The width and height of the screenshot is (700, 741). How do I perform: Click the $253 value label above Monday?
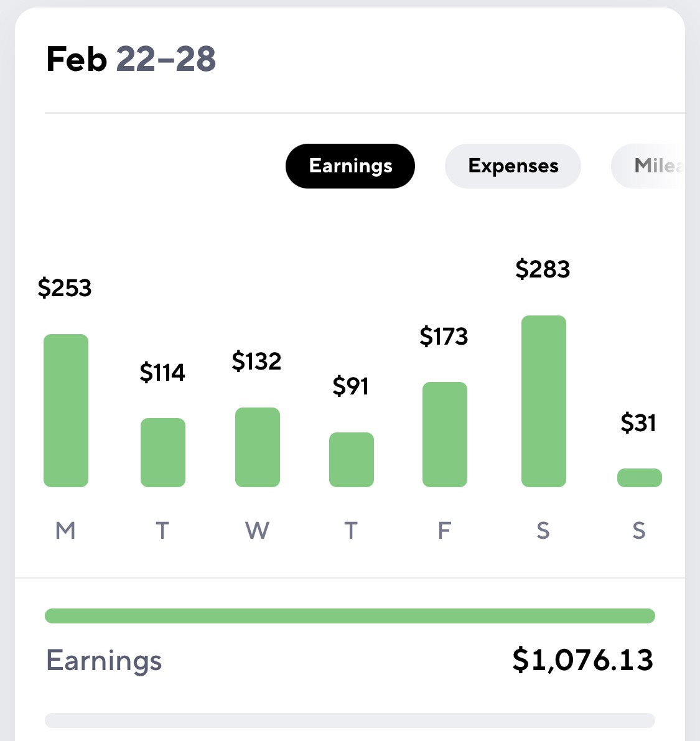[x=65, y=288]
